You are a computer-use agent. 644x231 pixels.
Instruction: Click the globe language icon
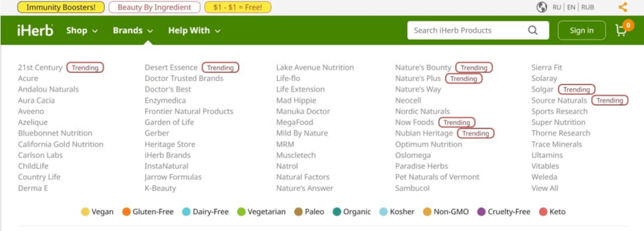(541, 8)
